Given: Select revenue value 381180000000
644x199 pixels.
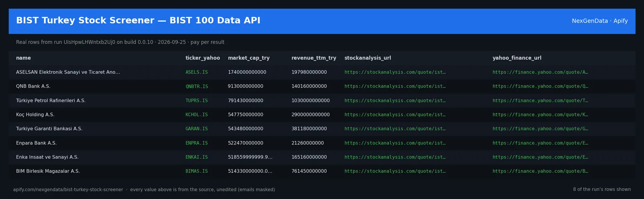Looking at the screenshot, I should pyautogui.click(x=309, y=129).
